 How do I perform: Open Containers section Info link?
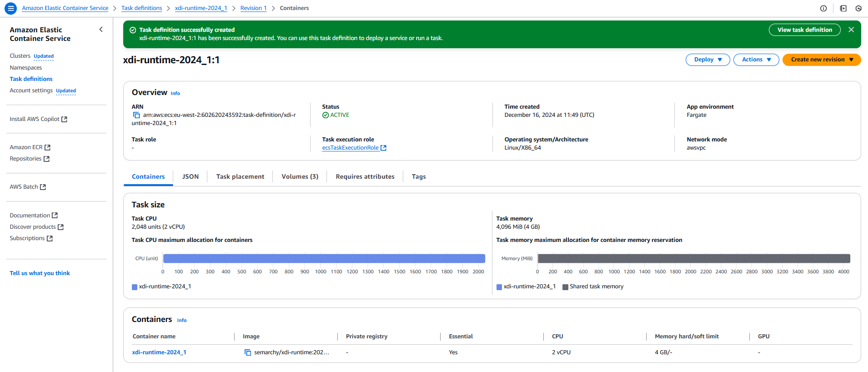coord(182,320)
